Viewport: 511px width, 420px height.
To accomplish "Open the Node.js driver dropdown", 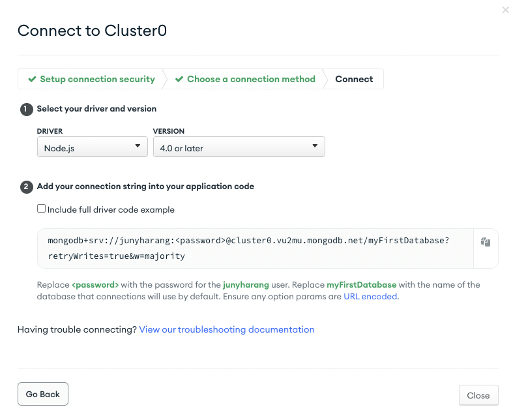I will click(x=93, y=147).
